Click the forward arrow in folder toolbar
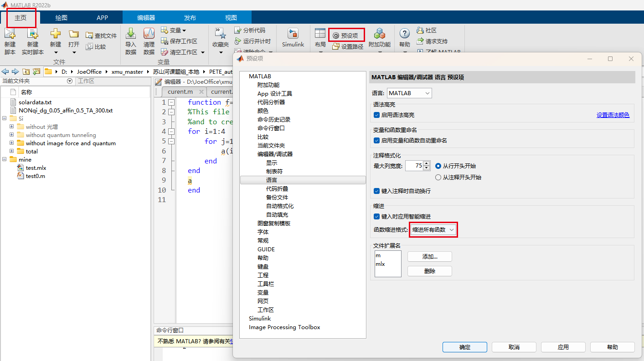The image size is (644, 361). click(15, 71)
